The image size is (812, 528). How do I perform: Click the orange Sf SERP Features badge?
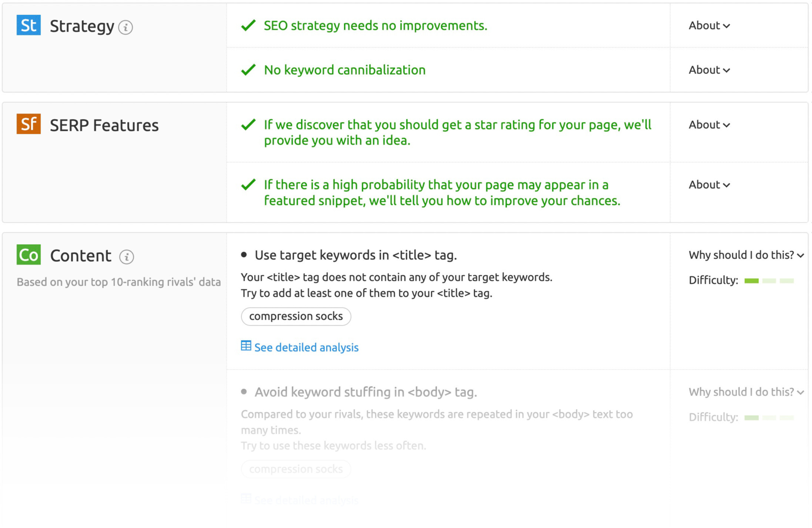[x=29, y=124]
